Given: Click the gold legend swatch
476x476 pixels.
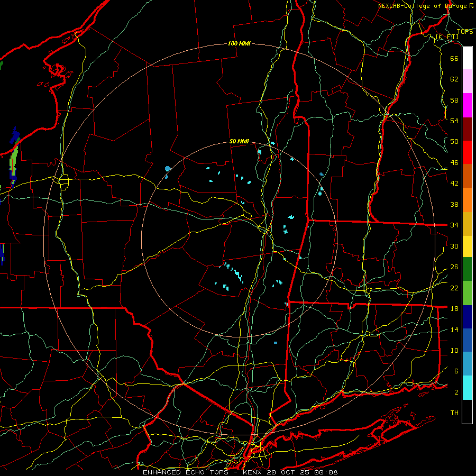Looking at the screenshot, I should 467,224.
